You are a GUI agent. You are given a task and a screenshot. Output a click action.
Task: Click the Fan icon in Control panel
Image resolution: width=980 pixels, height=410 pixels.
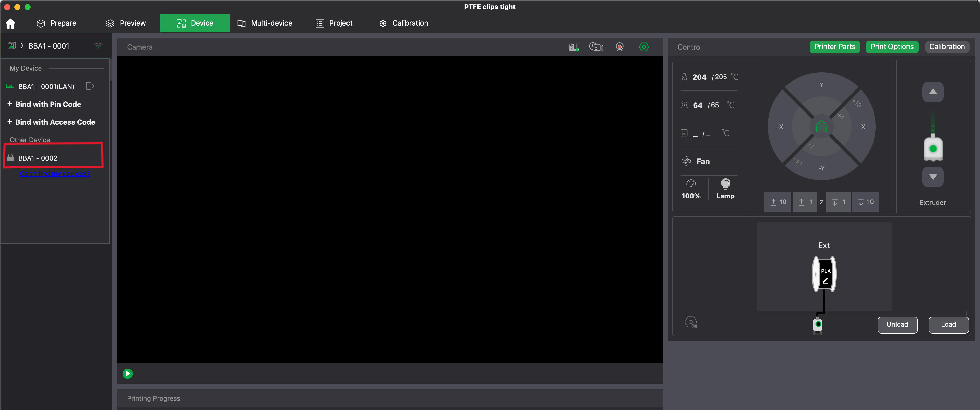(x=686, y=161)
